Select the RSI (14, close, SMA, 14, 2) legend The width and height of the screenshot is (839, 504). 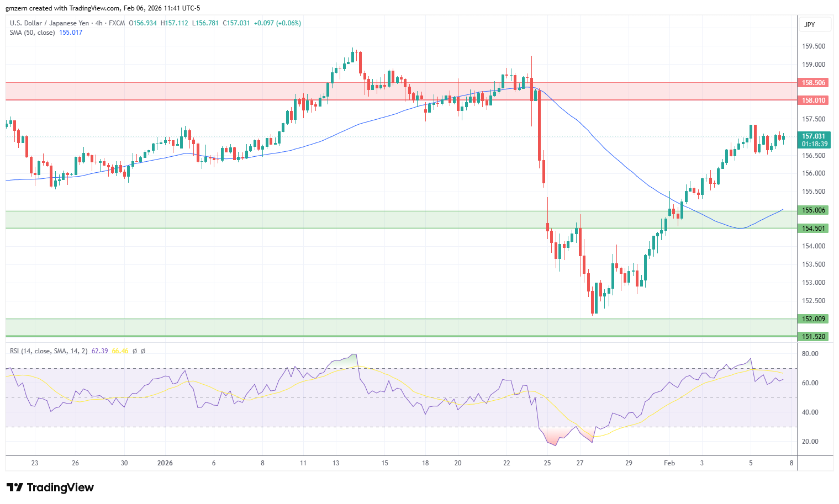49,351
